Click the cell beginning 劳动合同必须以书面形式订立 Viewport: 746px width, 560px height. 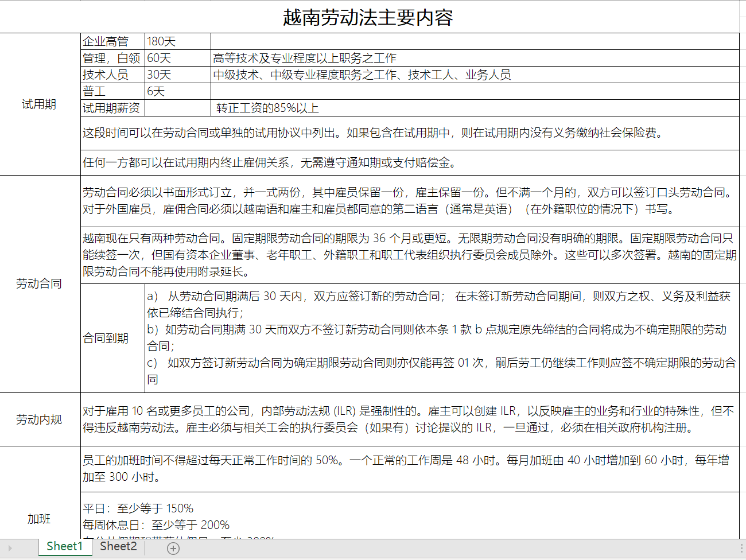410,201
